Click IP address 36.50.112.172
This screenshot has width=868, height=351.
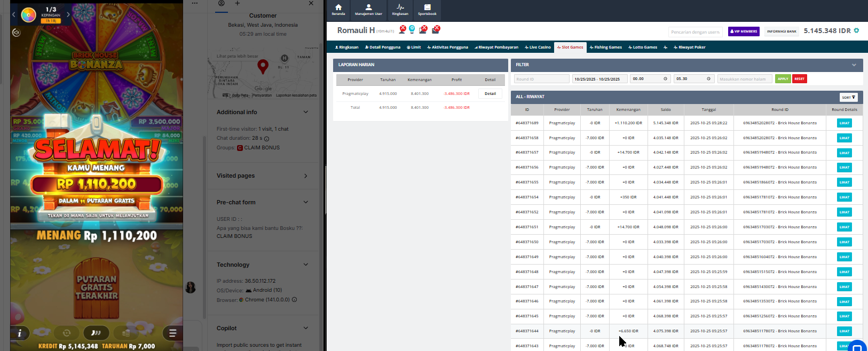pos(260,281)
